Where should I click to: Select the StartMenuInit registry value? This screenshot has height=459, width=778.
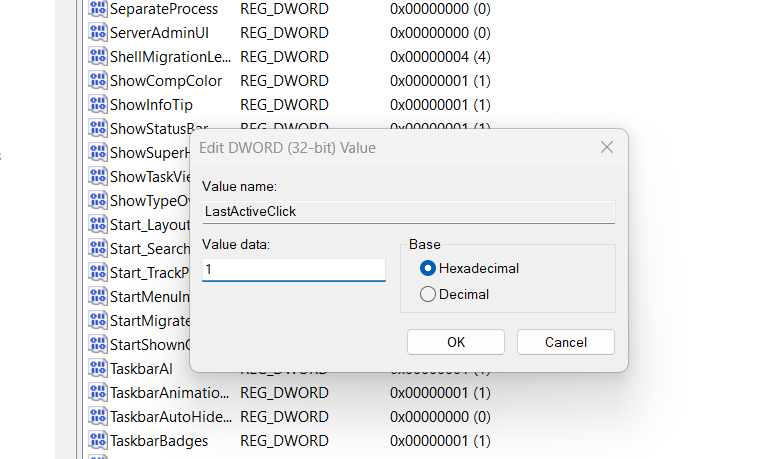point(150,297)
